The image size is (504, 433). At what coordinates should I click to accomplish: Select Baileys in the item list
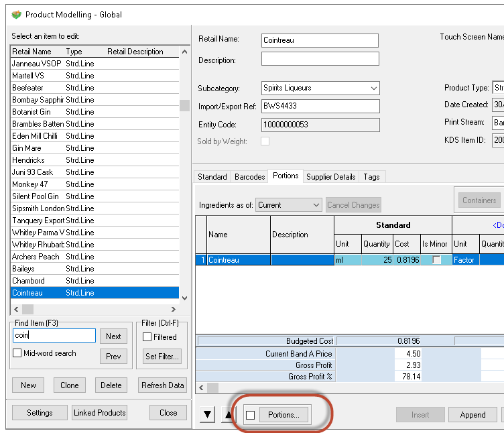(x=94, y=269)
